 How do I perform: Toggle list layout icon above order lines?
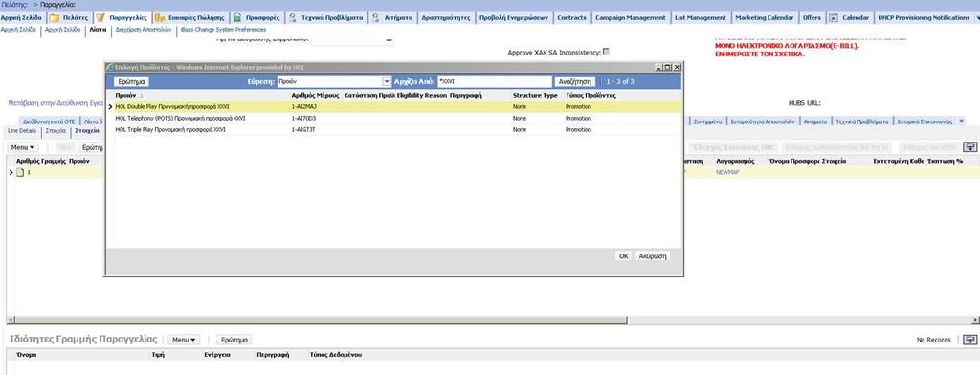tap(969, 147)
